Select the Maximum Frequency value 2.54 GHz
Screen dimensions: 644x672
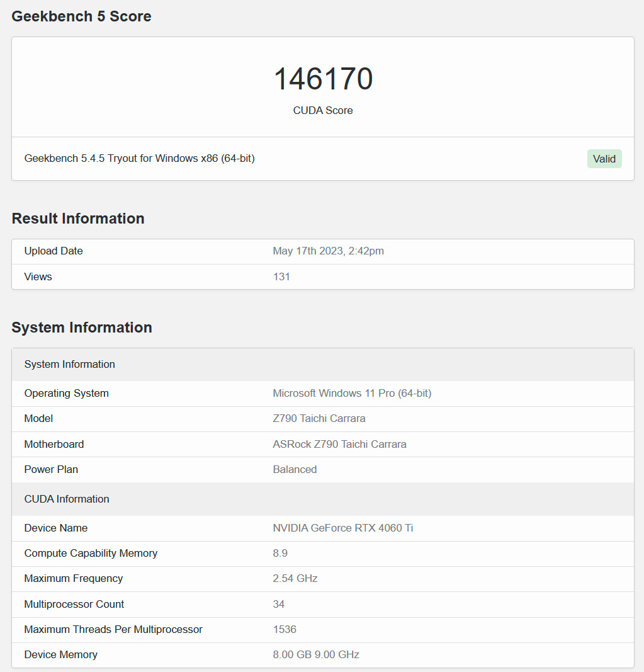(295, 579)
